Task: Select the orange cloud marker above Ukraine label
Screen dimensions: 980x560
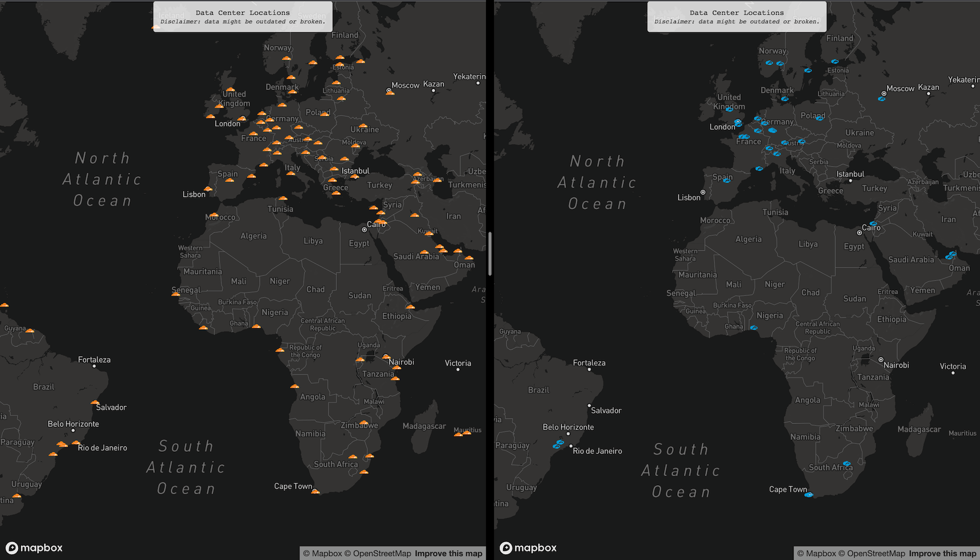Action: click(x=363, y=126)
